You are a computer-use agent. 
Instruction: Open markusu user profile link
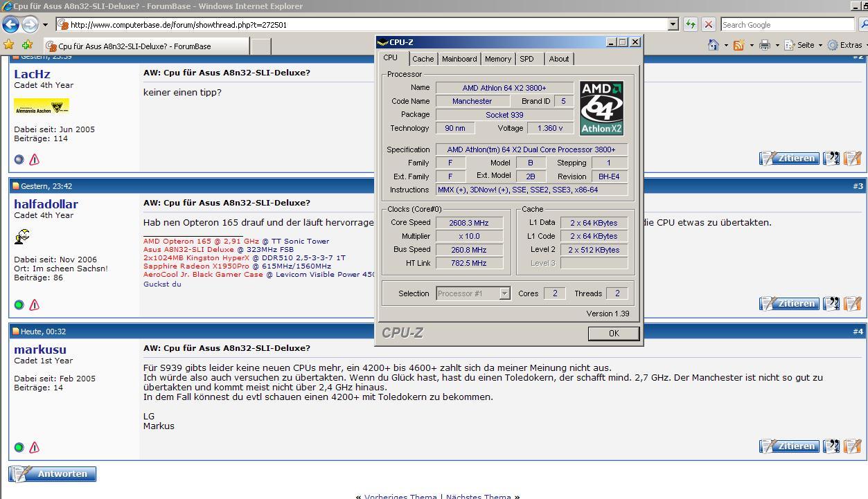40,349
